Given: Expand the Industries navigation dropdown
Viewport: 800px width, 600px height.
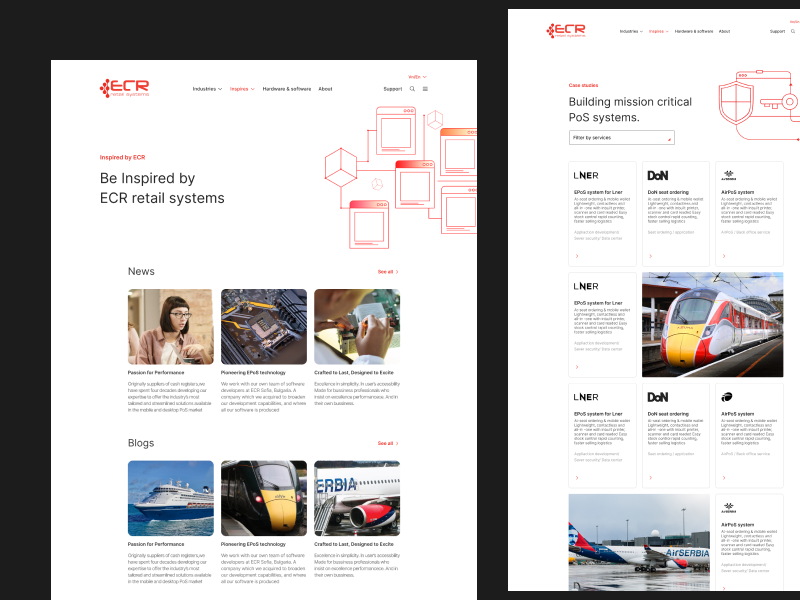Looking at the screenshot, I should pos(205,88).
